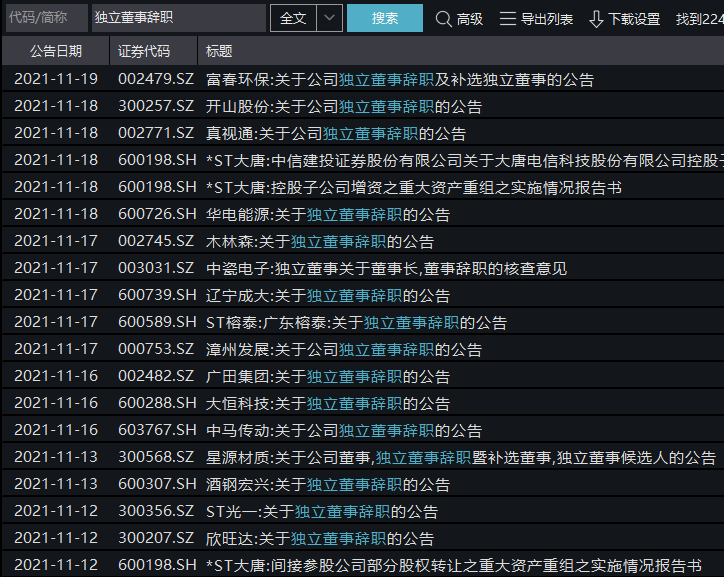
Task: Select stock code 603767.SH
Action: [157, 430]
